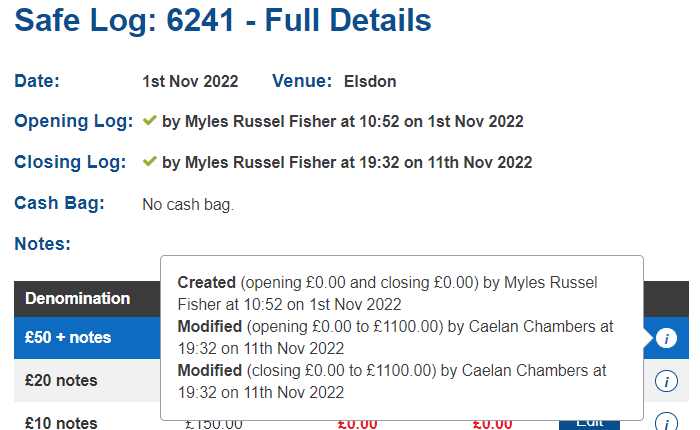
Task: Click the Notes label
Action: tap(44, 243)
